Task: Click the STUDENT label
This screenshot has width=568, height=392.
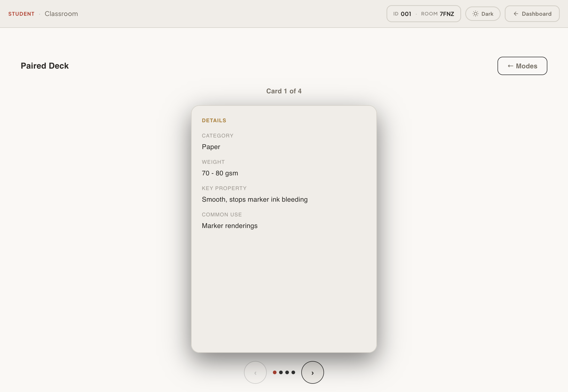Action: click(21, 14)
